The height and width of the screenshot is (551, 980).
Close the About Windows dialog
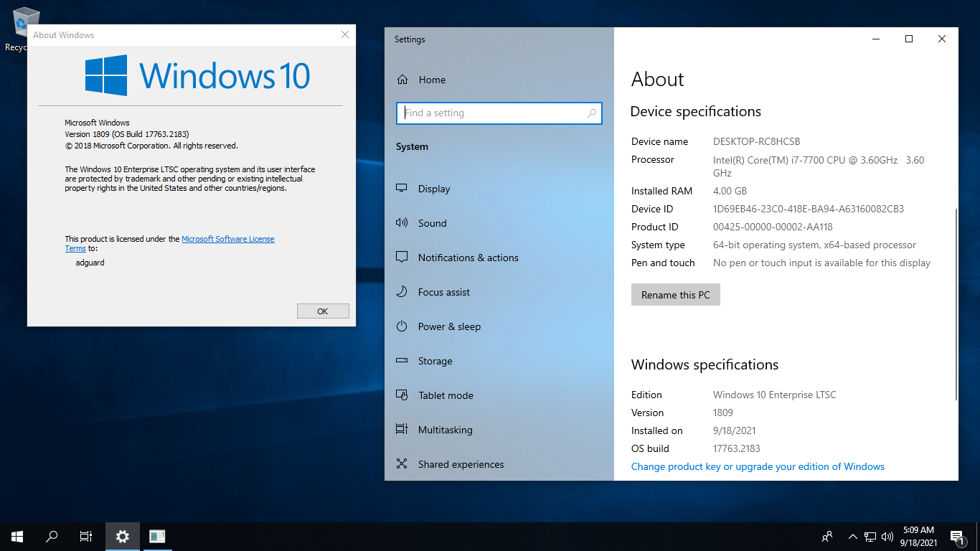[345, 34]
